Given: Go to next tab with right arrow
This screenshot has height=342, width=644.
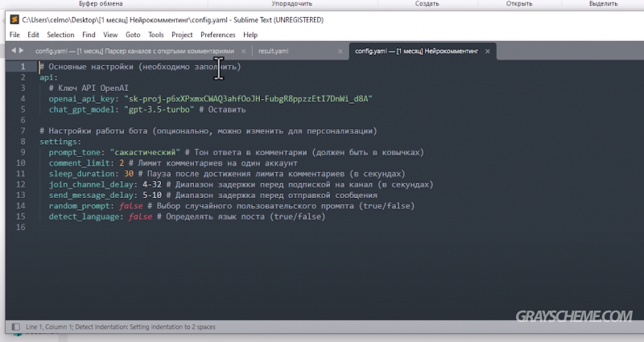Looking at the screenshot, I should tap(22, 51).
